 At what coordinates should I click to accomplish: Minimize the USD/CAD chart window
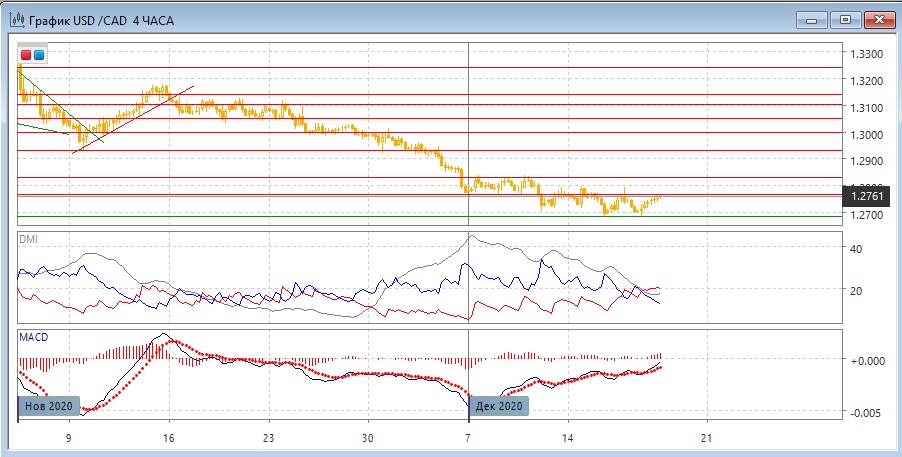coord(812,19)
